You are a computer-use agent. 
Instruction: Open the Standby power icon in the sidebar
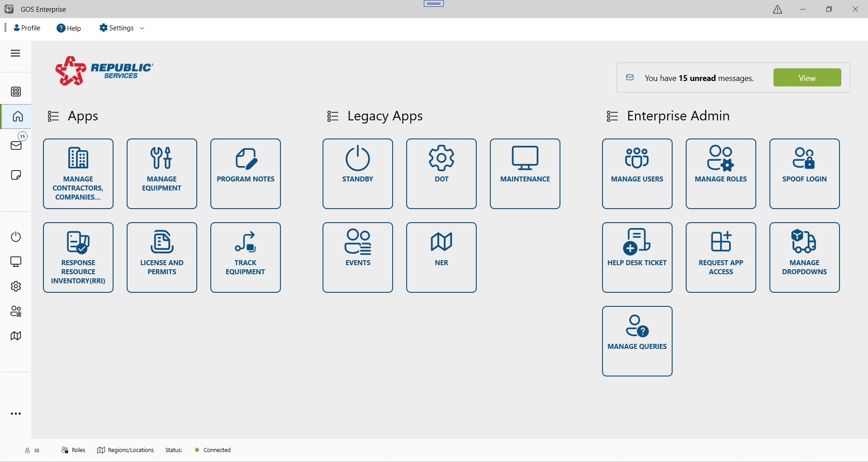coord(16,237)
